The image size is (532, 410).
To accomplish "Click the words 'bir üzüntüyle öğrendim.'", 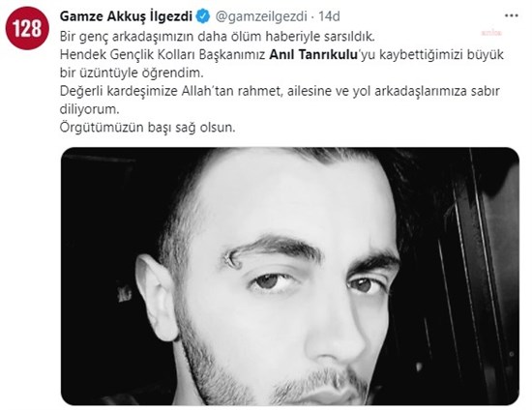I will pyautogui.click(x=132, y=73).
